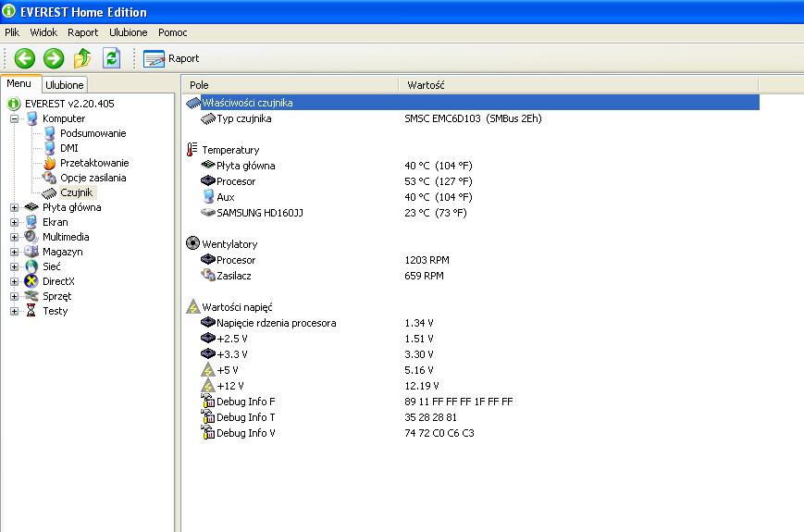Screen dimensions: 804x532
Task: Refresh the page with the refresh icon
Action: click(111, 58)
